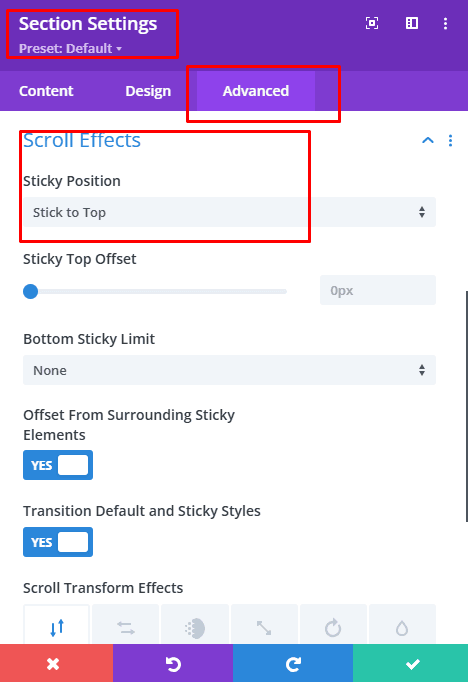The height and width of the screenshot is (682, 468).
Task: Open the Scroll Effects three-dot options
Action: click(450, 140)
